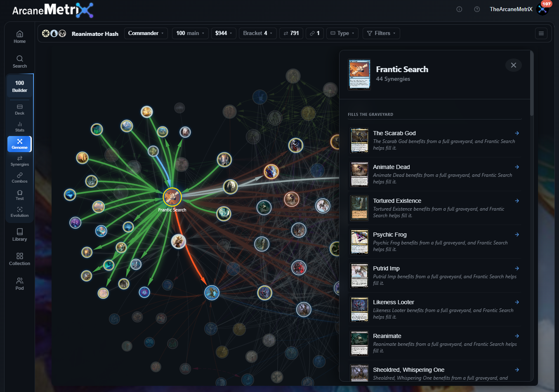This screenshot has height=392, width=559.
Task: Click the 791 synergies count button
Action: point(291,33)
